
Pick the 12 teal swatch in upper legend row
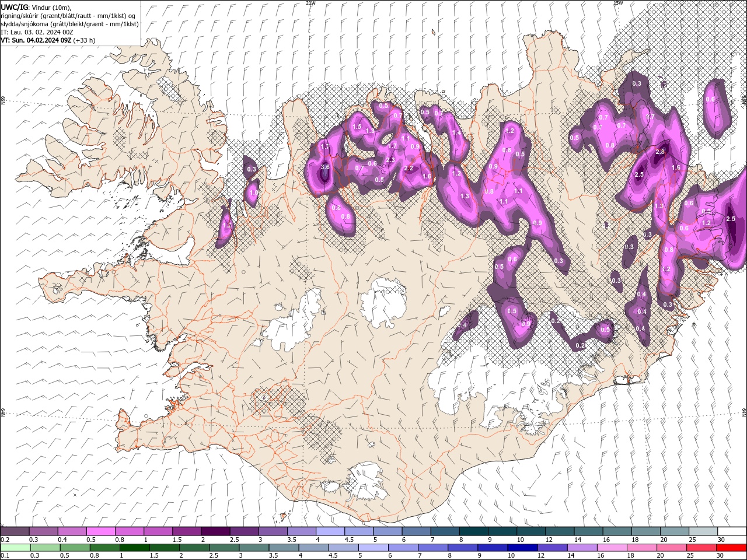(559, 531)
